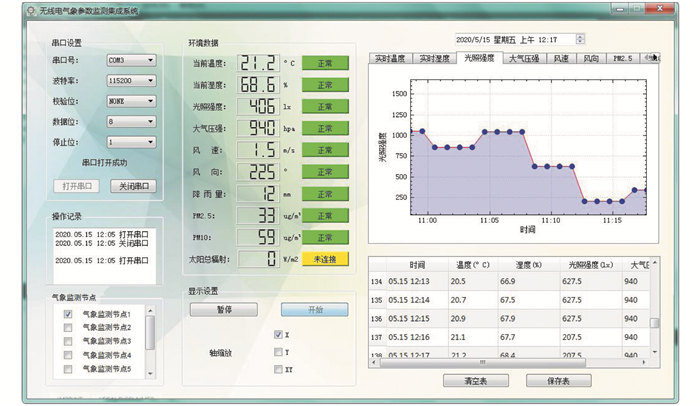Screen dimensions: 700x406
Task: Click the node list scrollbar up arrow
Action: point(150,311)
